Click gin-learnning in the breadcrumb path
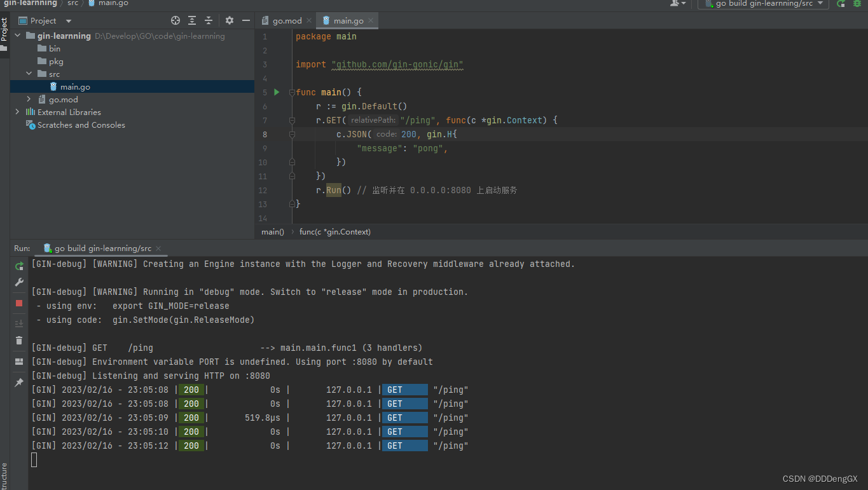This screenshot has height=490, width=868. pyautogui.click(x=31, y=3)
